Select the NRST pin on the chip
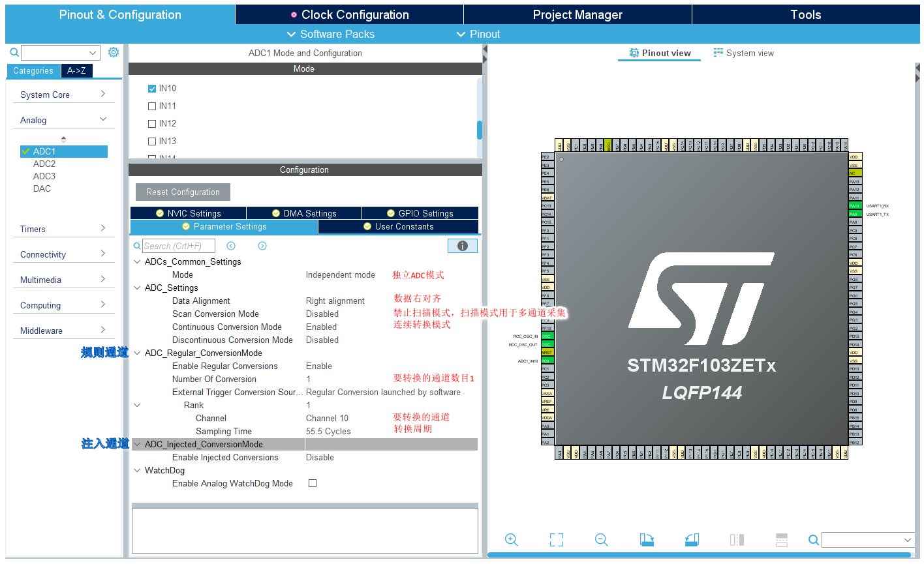This screenshot has width=924, height=564. [547, 352]
